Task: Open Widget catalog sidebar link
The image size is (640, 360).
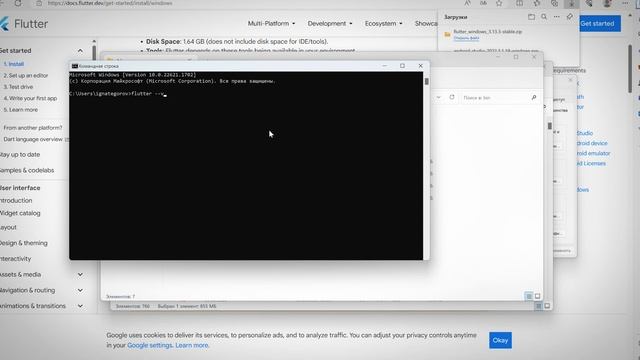Action: point(20,213)
